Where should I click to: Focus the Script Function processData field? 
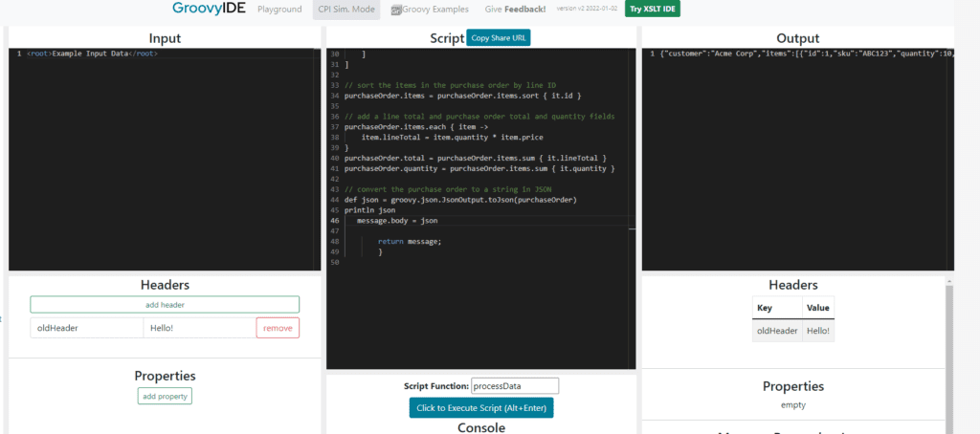pos(515,386)
